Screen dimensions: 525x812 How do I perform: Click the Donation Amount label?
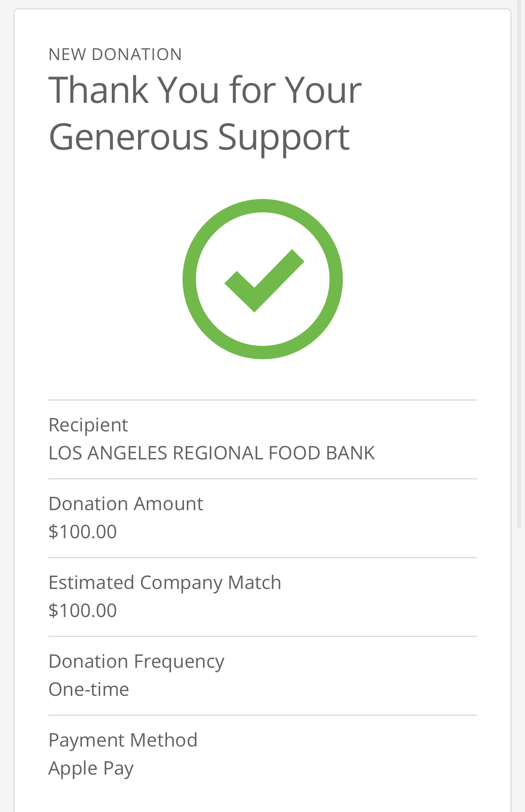point(126,504)
